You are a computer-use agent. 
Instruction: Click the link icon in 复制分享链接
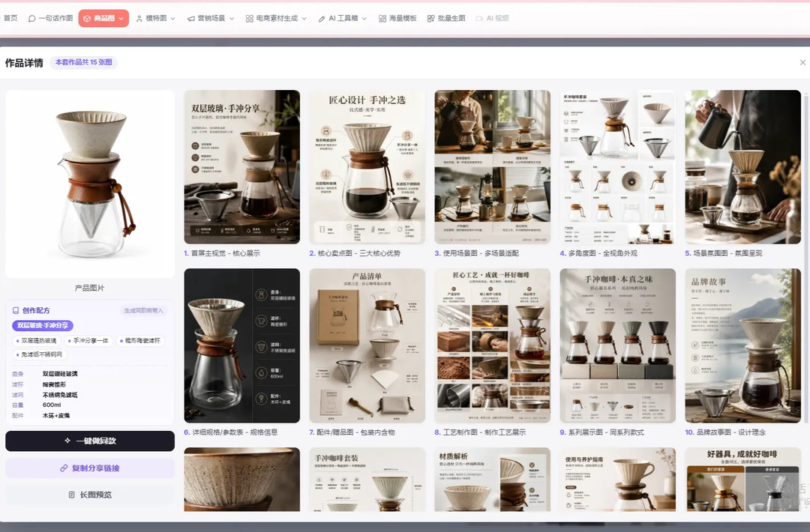pyautogui.click(x=64, y=468)
